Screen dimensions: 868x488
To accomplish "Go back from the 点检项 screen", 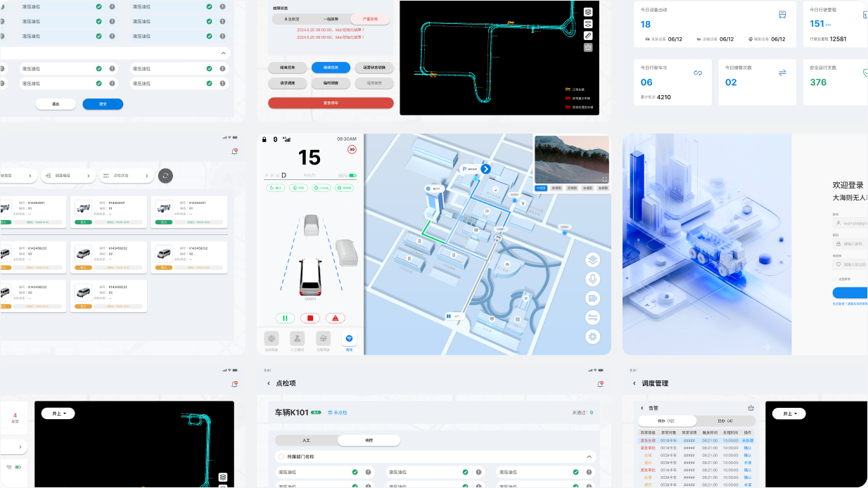I will click(x=268, y=383).
